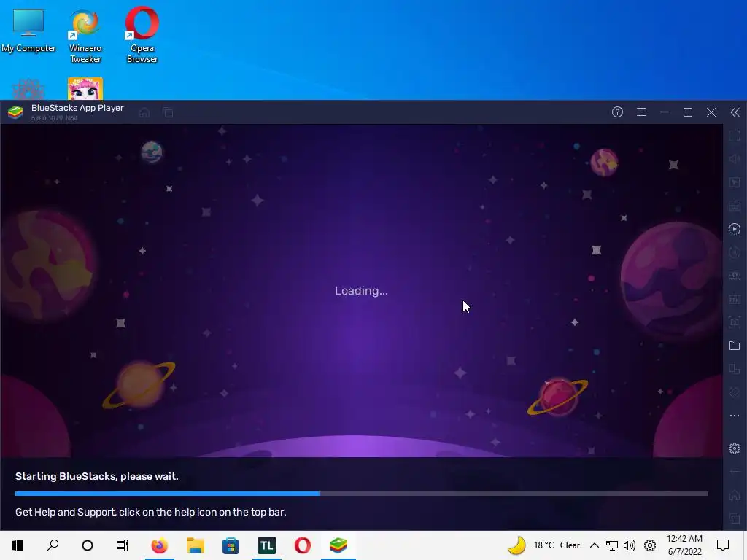Show hidden system tray icons
Viewport: 747px width, 560px height.
594,545
